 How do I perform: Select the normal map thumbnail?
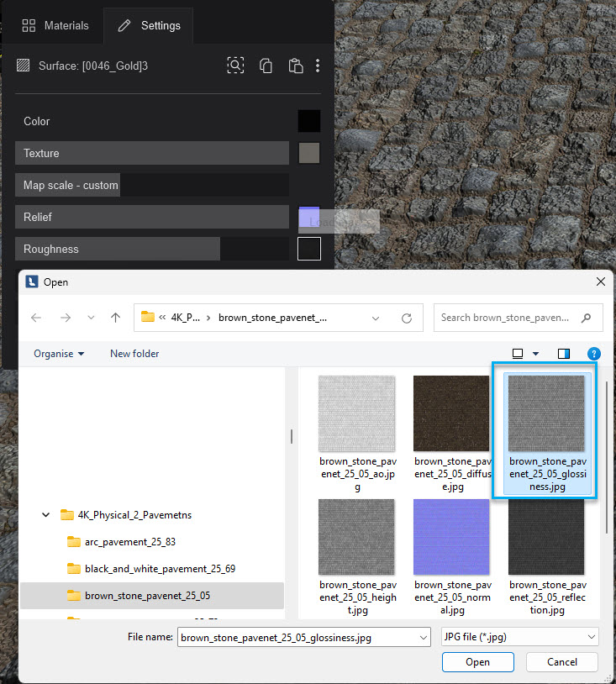tap(451, 537)
